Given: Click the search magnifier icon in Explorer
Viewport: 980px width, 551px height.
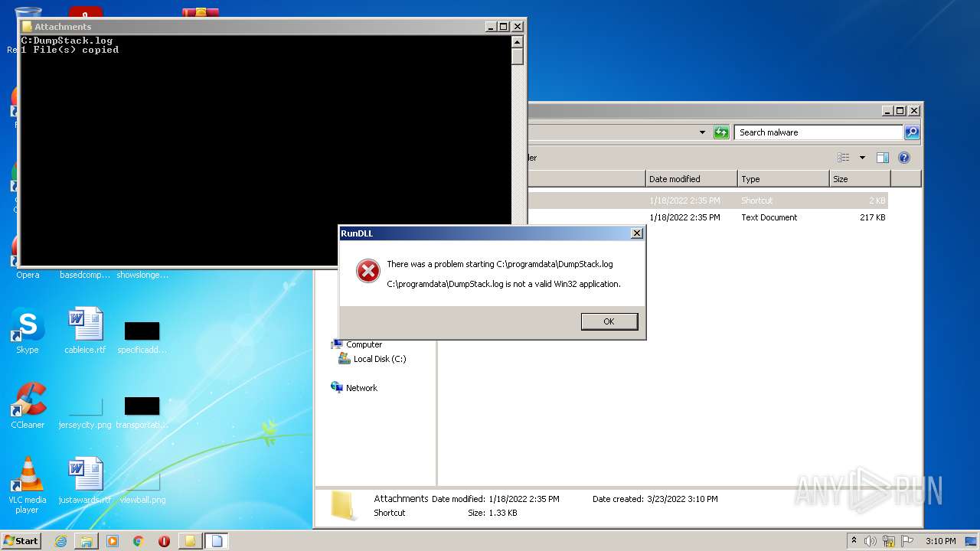Looking at the screenshot, I should click(x=911, y=132).
